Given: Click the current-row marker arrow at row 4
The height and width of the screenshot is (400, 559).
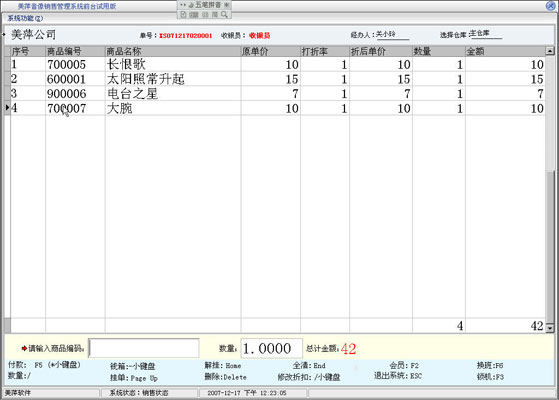Looking at the screenshot, I should 7,107.
